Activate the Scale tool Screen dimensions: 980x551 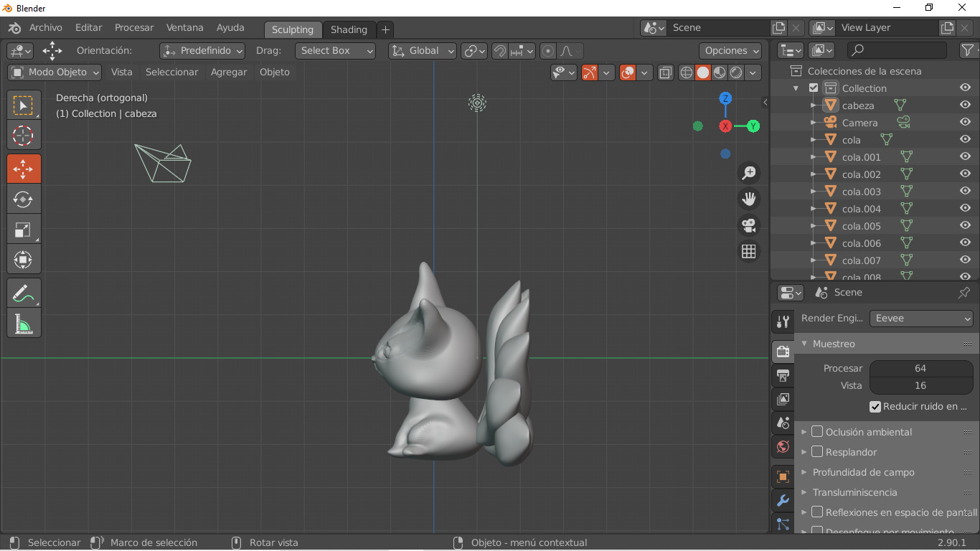pyautogui.click(x=24, y=230)
